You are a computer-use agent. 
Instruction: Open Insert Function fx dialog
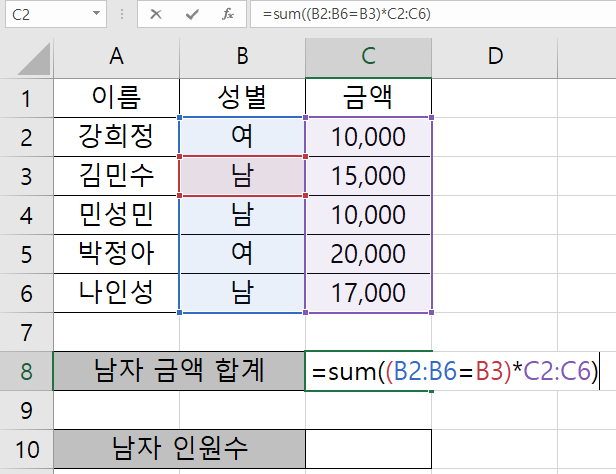(228, 15)
